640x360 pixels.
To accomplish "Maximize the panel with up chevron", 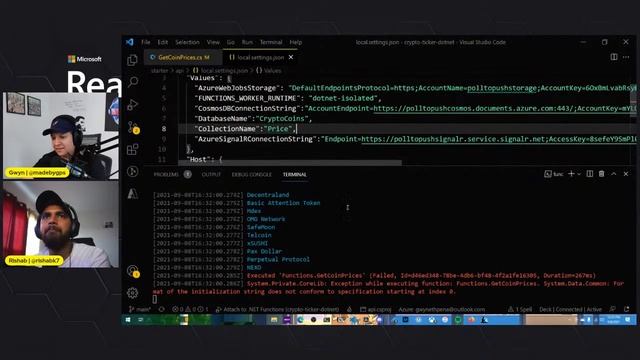I will pyautogui.click(x=613, y=174).
